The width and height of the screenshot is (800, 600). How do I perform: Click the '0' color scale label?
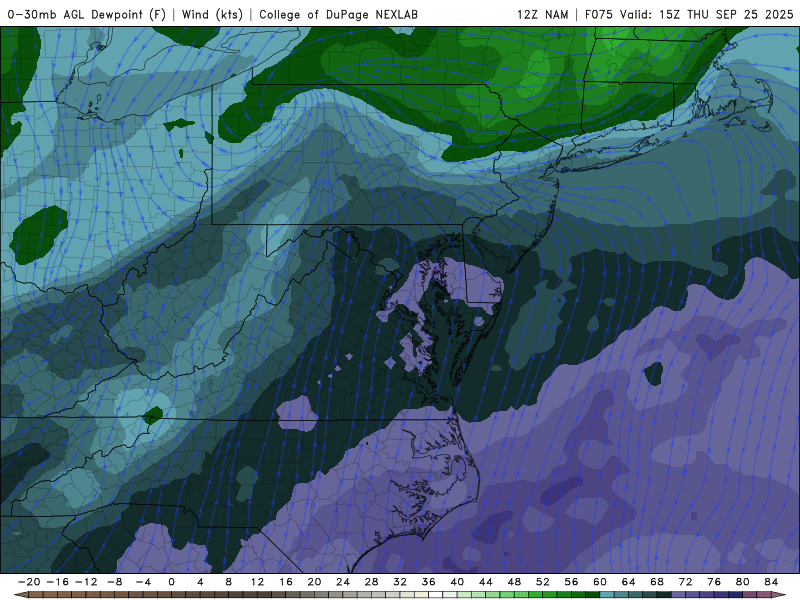coord(171,582)
